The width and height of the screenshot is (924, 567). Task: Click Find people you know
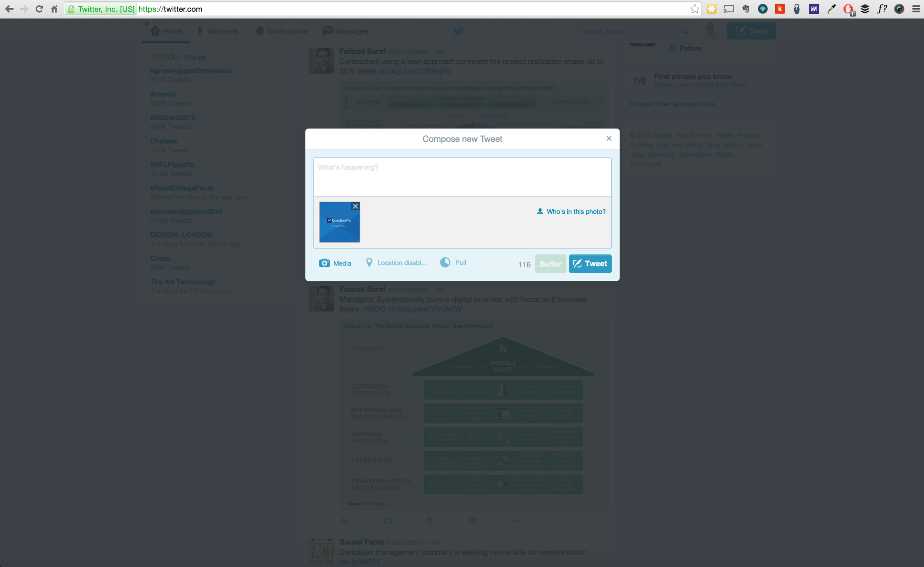click(x=693, y=76)
